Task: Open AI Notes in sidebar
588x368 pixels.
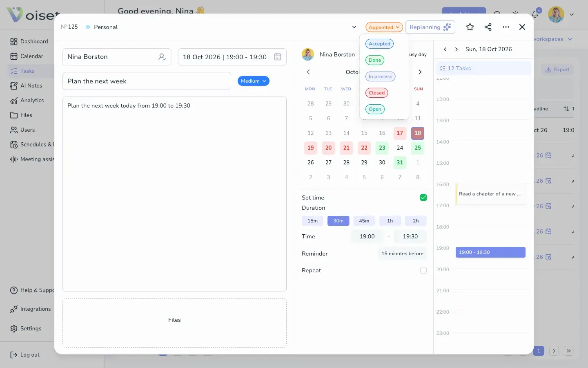Action: tap(26, 85)
